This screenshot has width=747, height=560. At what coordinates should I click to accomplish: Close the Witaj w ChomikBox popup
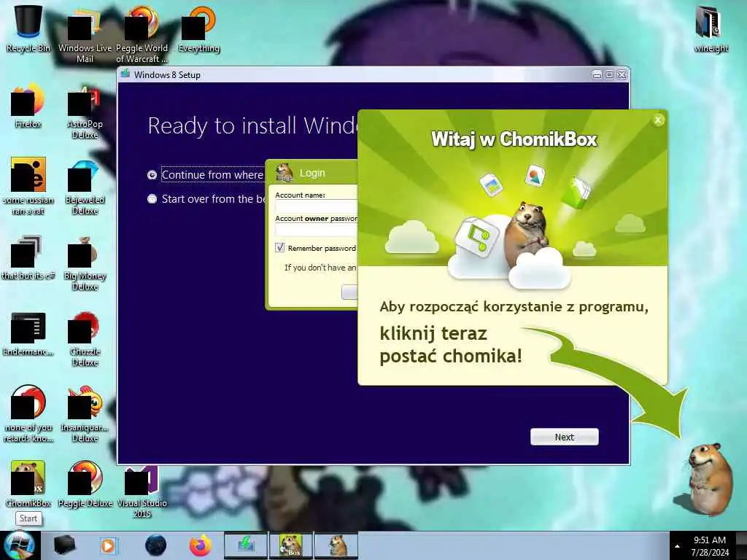(x=658, y=120)
